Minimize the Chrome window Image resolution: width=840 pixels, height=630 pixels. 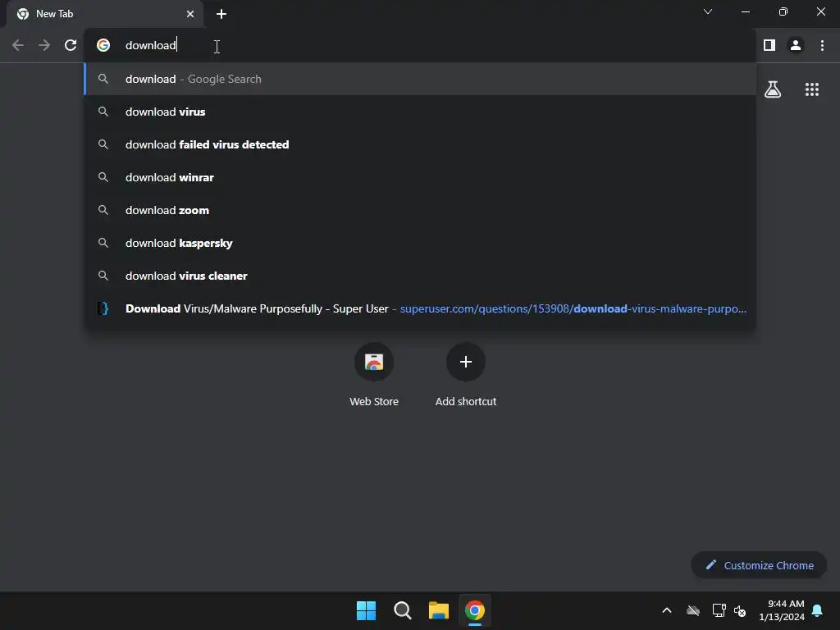(746, 11)
